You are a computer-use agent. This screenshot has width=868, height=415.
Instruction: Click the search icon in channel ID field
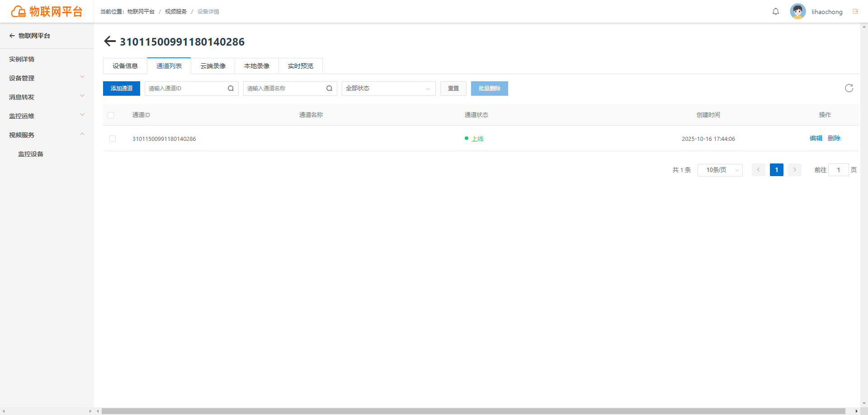coord(231,89)
